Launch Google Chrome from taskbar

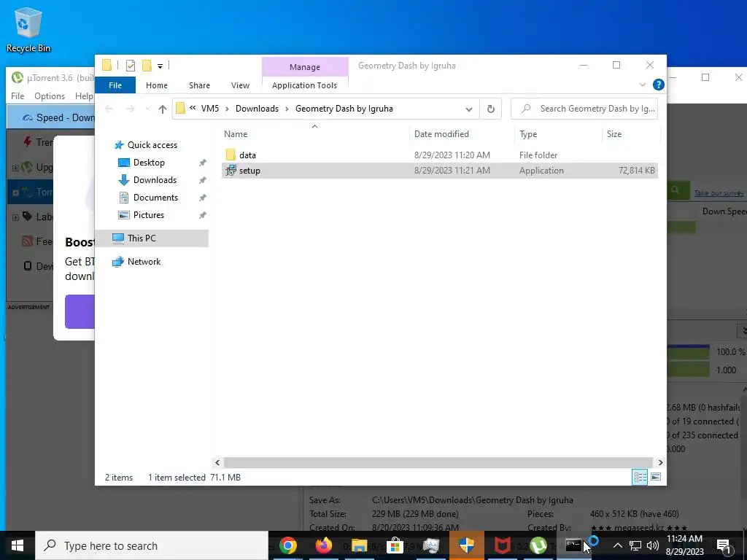[x=287, y=545]
